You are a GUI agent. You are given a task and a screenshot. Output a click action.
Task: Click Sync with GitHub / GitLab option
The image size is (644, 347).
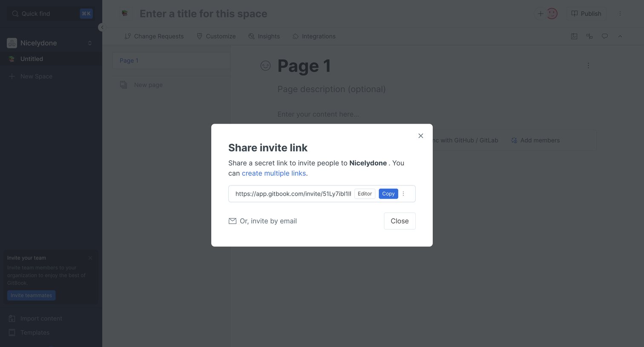(x=465, y=140)
